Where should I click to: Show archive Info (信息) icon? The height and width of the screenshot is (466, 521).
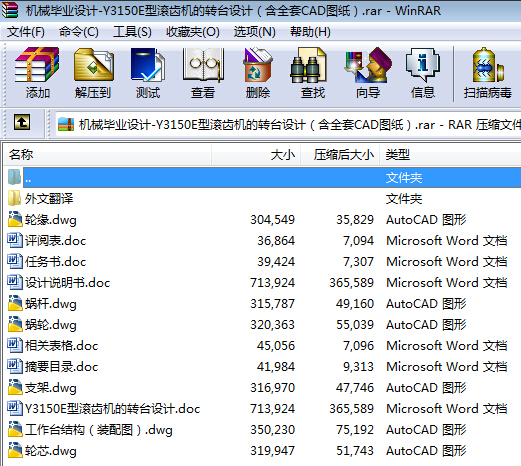pyautogui.click(x=423, y=65)
